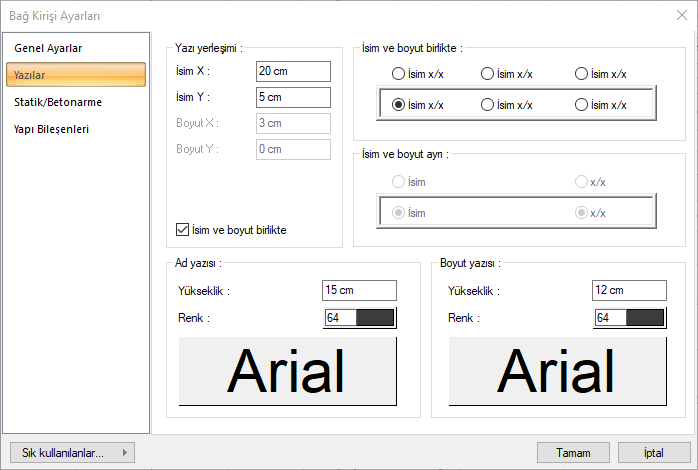Viewport: 698px width, 470px height.
Task: Open Boyut yazısı Renk color swatch
Action: [x=628, y=318]
